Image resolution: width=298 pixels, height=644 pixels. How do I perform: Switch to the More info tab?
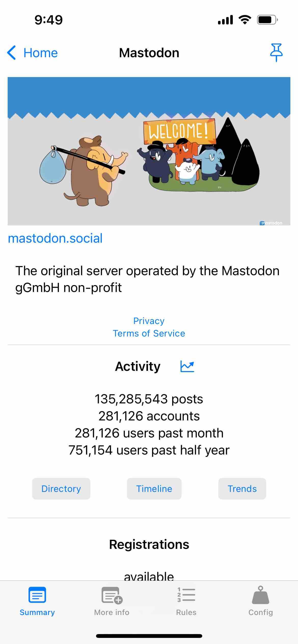pos(112,612)
